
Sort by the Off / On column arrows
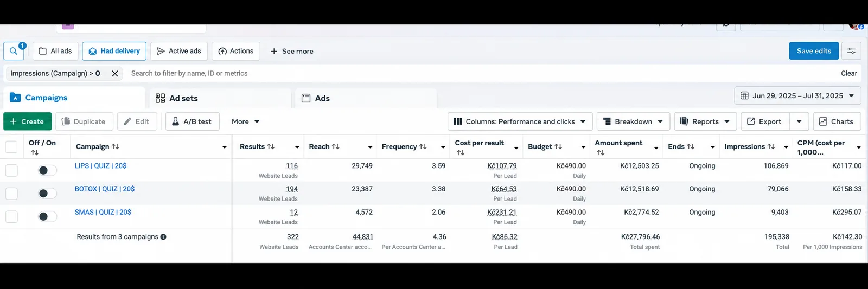pos(35,152)
